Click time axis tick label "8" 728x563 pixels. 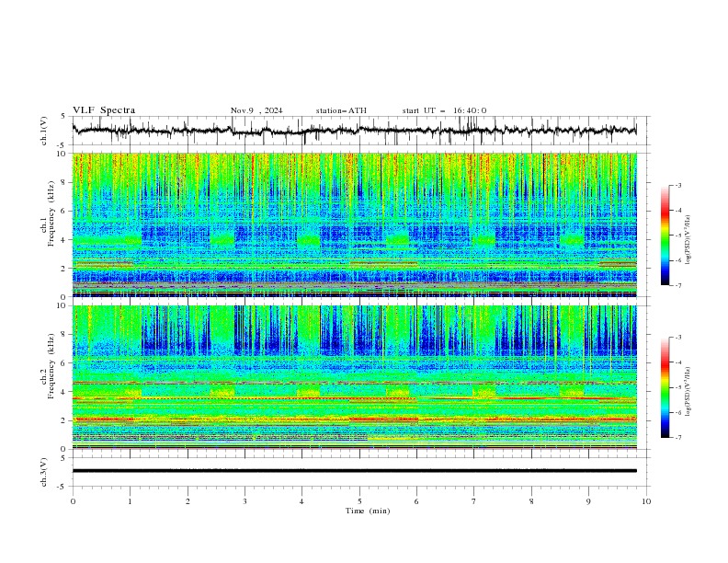point(531,501)
